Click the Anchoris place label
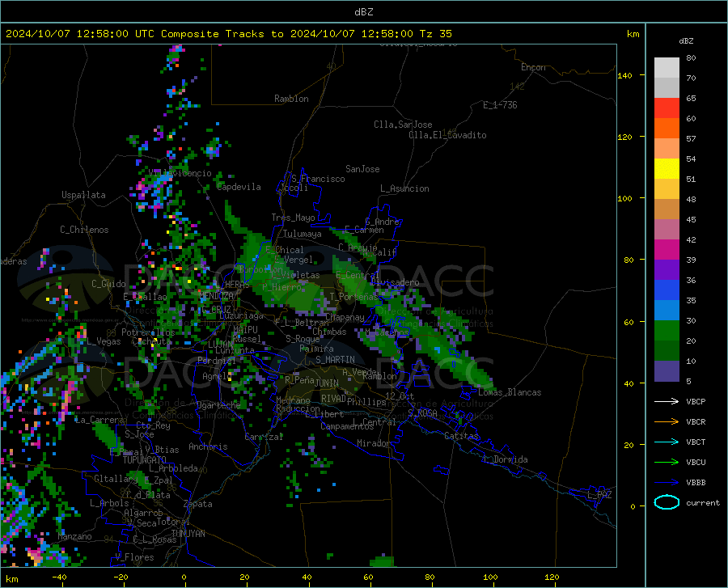Viewport: 728px width, 588px height. pyautogui.click(x=208, y=447)
